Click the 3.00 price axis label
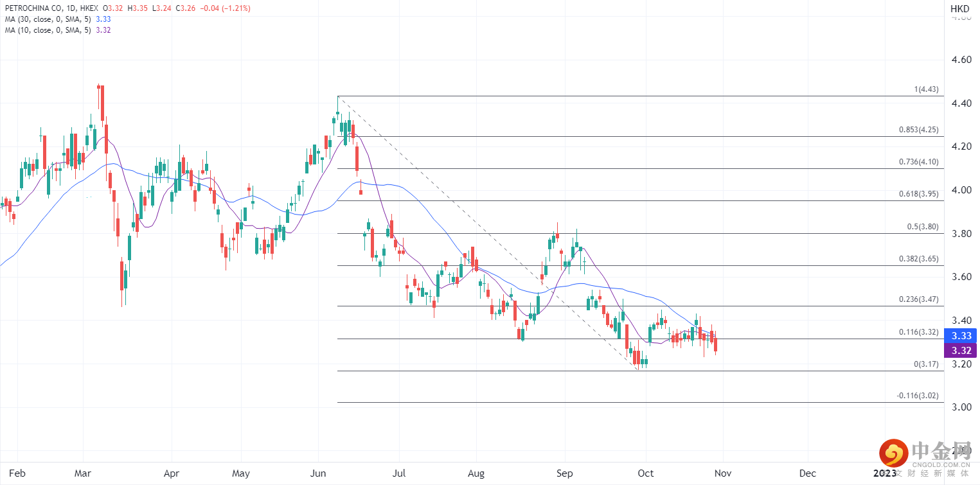980x485 pixels. tap(961, 407)
